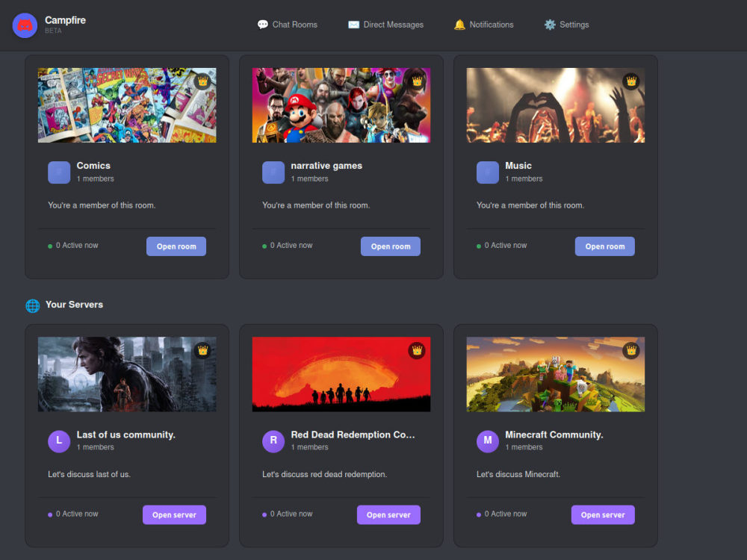
Task: Click the crown badge on narrative games banner
Action: tap(418, 81)
